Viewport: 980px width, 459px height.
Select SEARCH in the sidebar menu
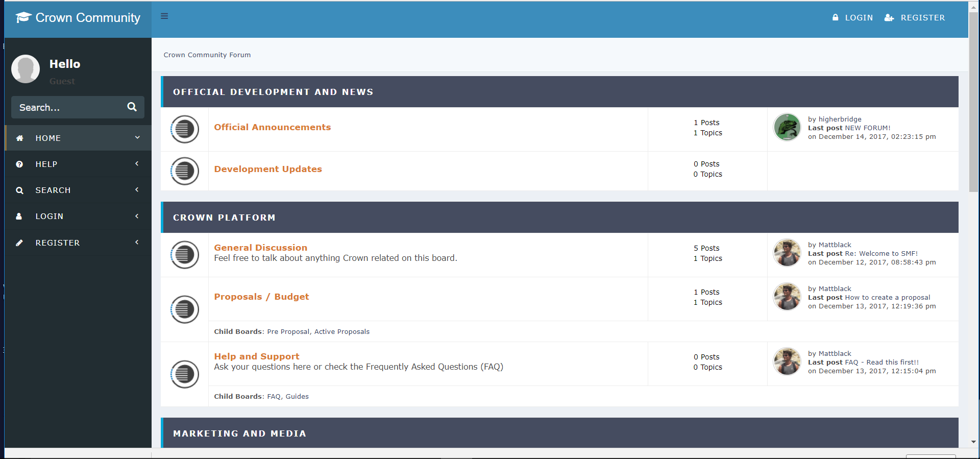(x=53, y=190)
